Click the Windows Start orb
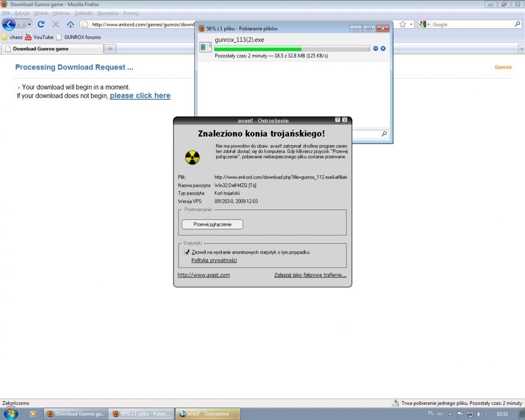The height and width of the screenshot is (420, 525). point(11,414)
